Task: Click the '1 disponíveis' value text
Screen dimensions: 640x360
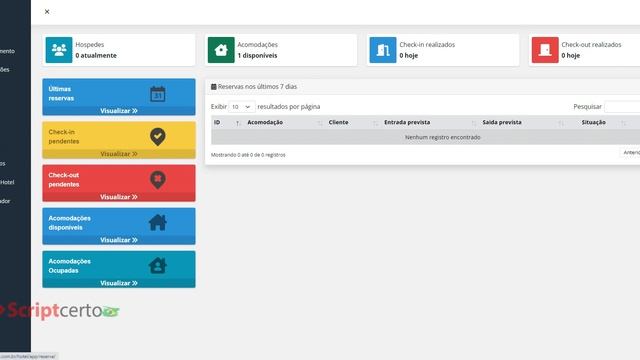Action: tap(257, 56)
